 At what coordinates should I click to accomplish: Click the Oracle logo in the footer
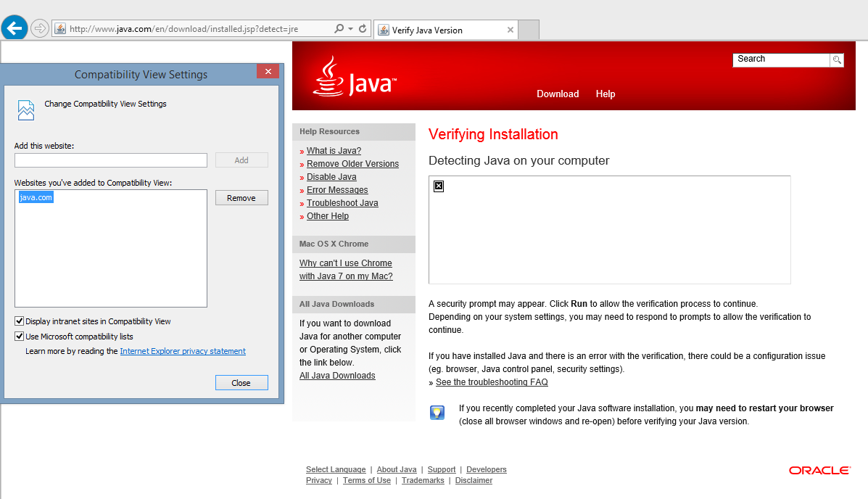point(819,470)
